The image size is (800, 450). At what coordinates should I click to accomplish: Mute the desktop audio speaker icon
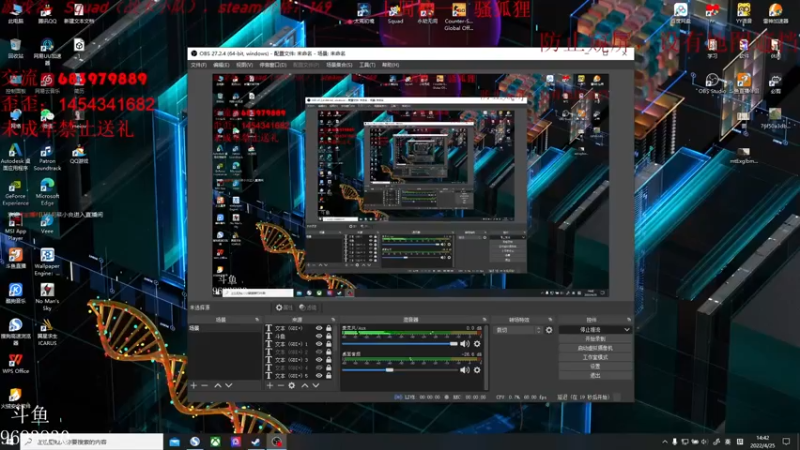tap(465, 370)
